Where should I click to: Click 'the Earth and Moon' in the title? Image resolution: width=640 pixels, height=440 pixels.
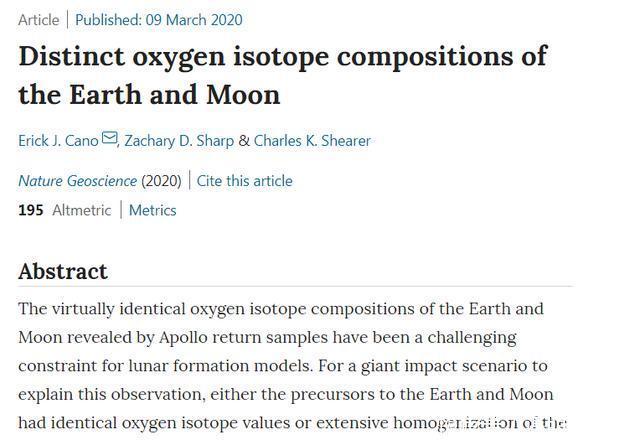pyautogui.click(x=149, y=95)
